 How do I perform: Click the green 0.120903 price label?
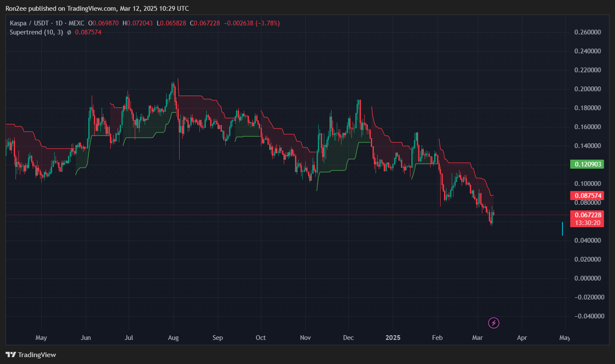(587, 164)
